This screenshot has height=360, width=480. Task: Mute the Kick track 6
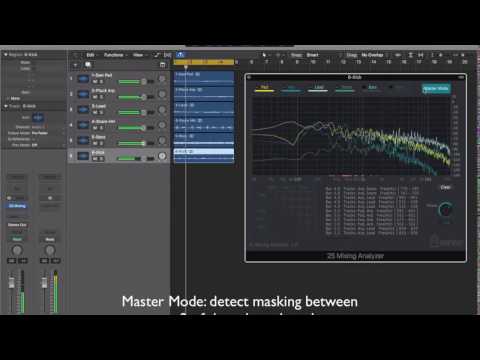pos(95,158)
